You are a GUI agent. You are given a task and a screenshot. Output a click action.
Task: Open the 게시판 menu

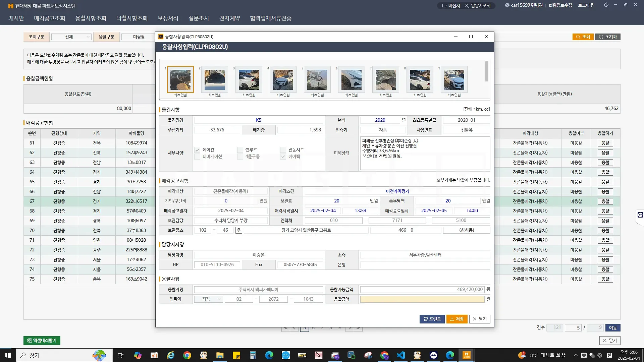(x=16, y=18)
